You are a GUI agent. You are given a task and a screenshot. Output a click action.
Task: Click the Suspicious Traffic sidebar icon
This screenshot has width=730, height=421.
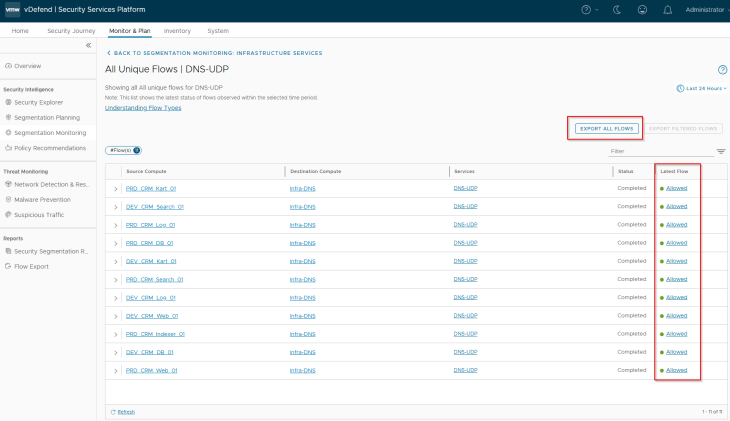pyautogui.click(x=9, y=214)
